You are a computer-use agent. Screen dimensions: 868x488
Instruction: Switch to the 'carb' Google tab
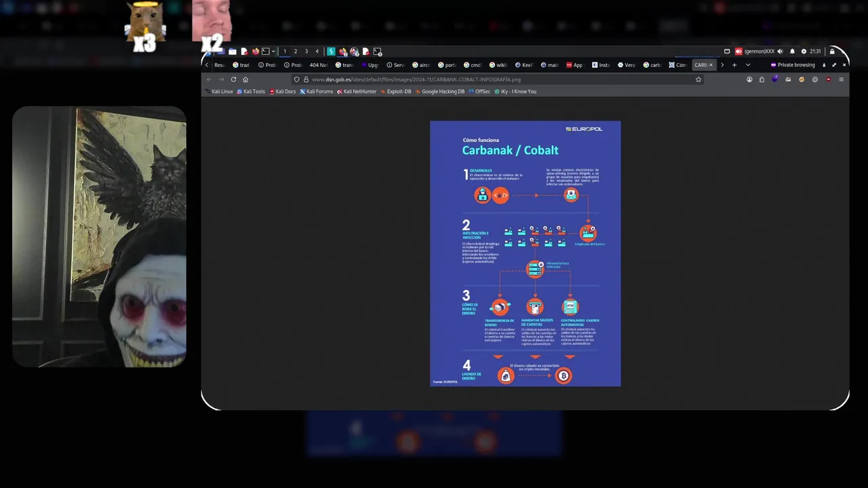click(x=652, y=65)
